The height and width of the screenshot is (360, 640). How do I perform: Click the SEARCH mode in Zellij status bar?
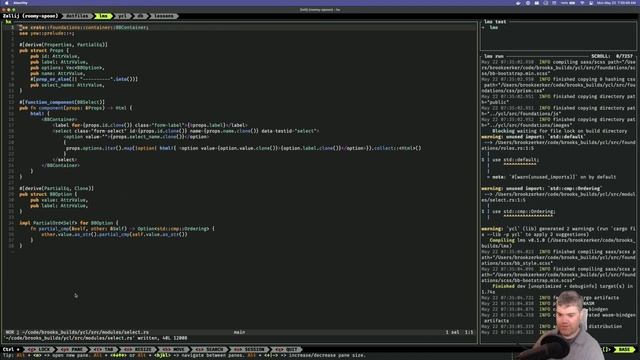pyautogui.click(x=209, y=349)
